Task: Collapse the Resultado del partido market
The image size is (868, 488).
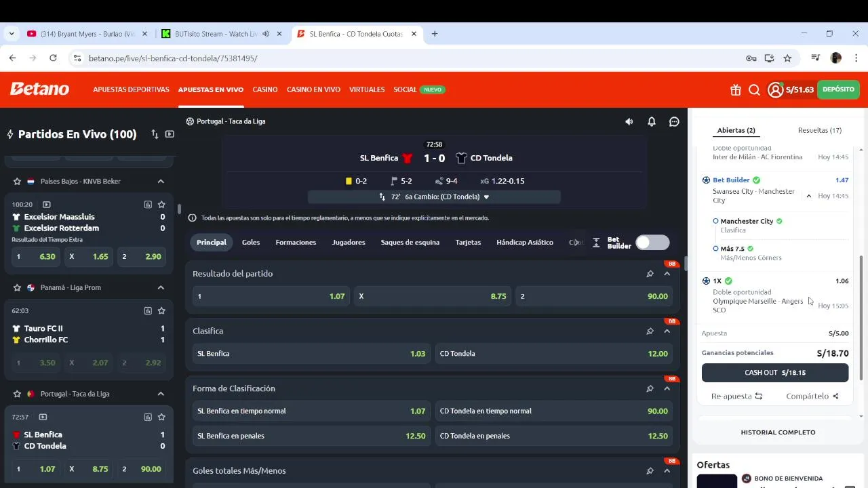Action: [x=667, y=274]
